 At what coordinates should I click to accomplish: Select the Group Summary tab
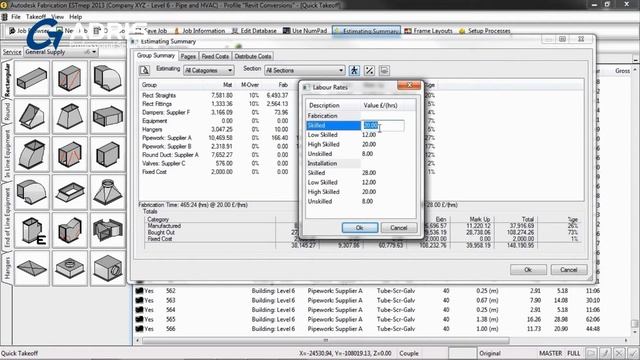coord(156,56)
